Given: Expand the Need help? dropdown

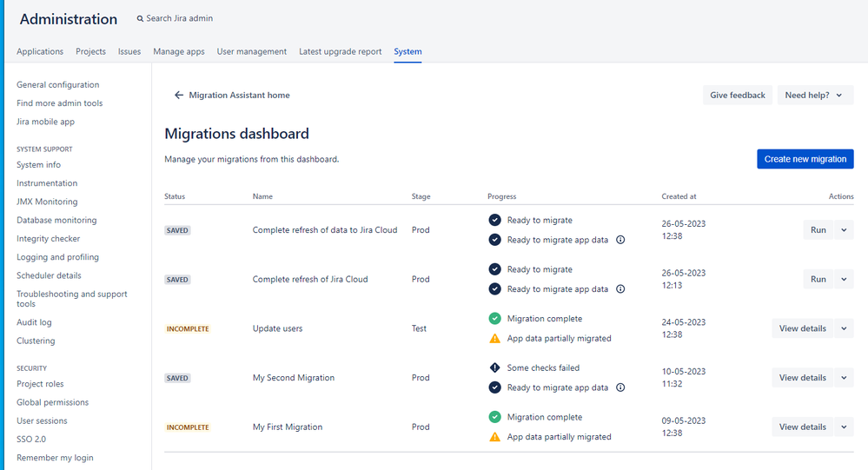Looking at the screenshot, I should point(815,96).
